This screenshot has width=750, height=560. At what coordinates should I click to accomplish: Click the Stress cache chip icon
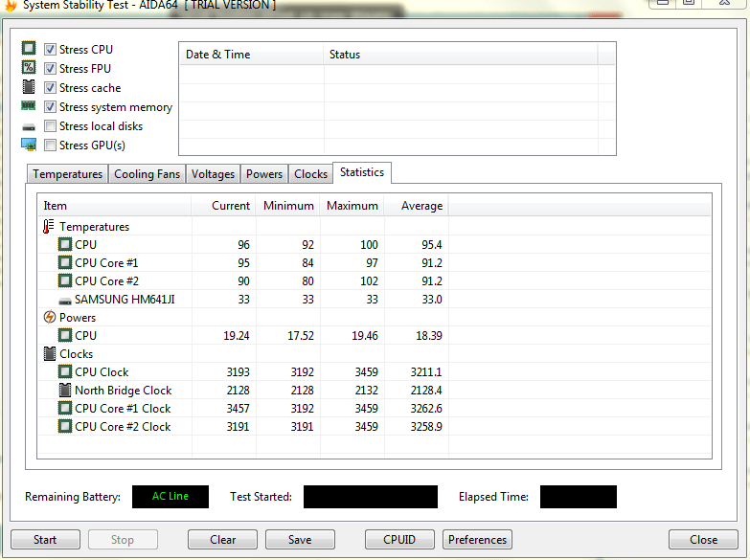point(29,87)
